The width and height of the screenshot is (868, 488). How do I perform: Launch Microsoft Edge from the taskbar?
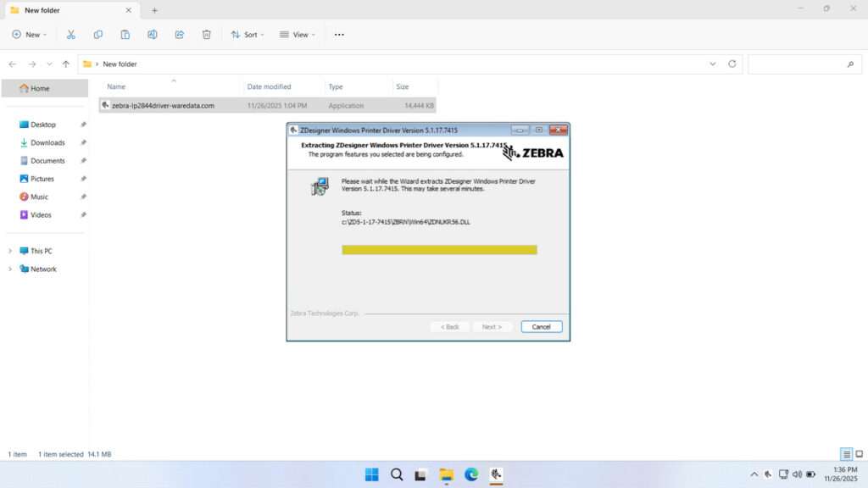470,474
